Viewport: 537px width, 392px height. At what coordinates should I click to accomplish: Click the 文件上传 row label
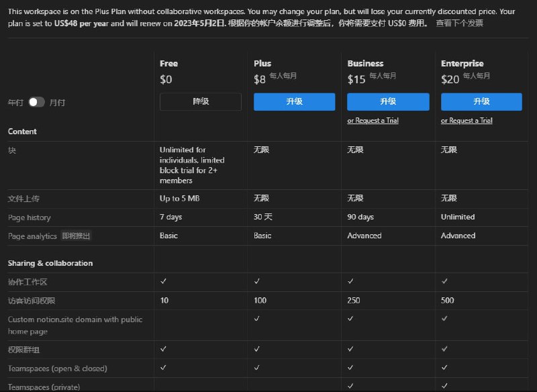coord(23,199)
